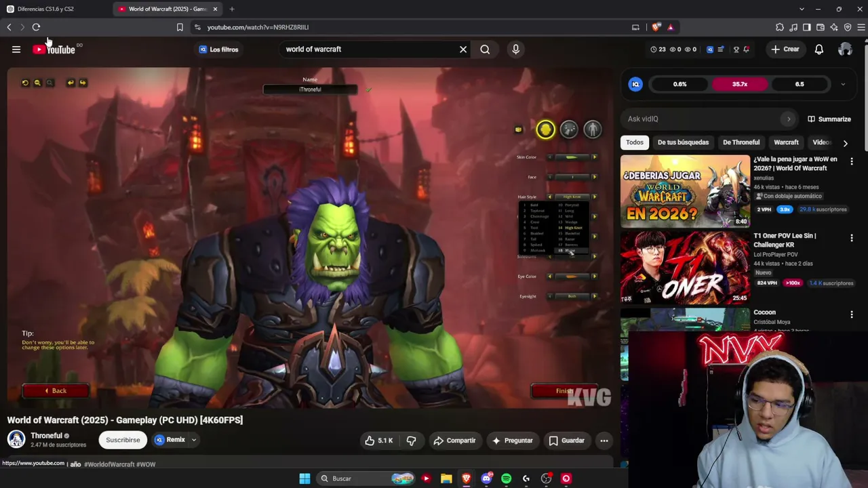The width and height of the screenshot is (868, 488).
Task: Open the YouTube notifications bell
Action: point(819,49)
